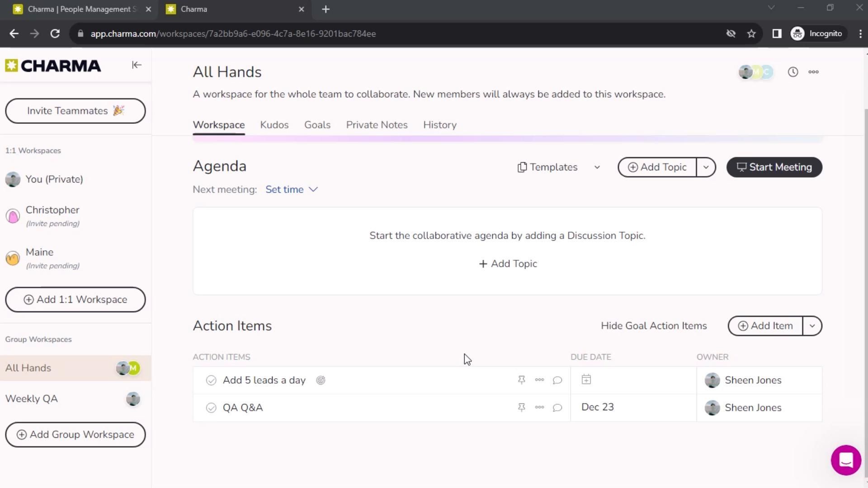This screenshot has width=868, height=488.
Task: Switch to the Kudos tab
Action: pos(274,125)
